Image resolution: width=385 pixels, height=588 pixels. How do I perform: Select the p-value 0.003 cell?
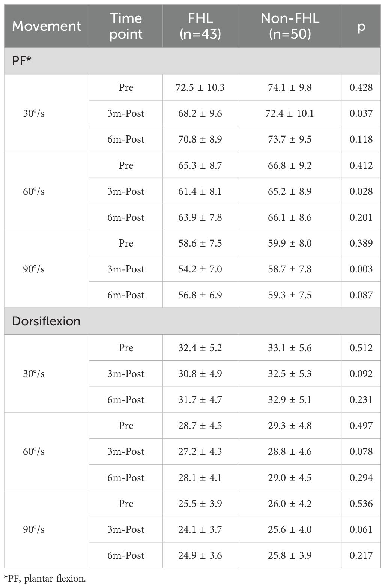point(361,269)
